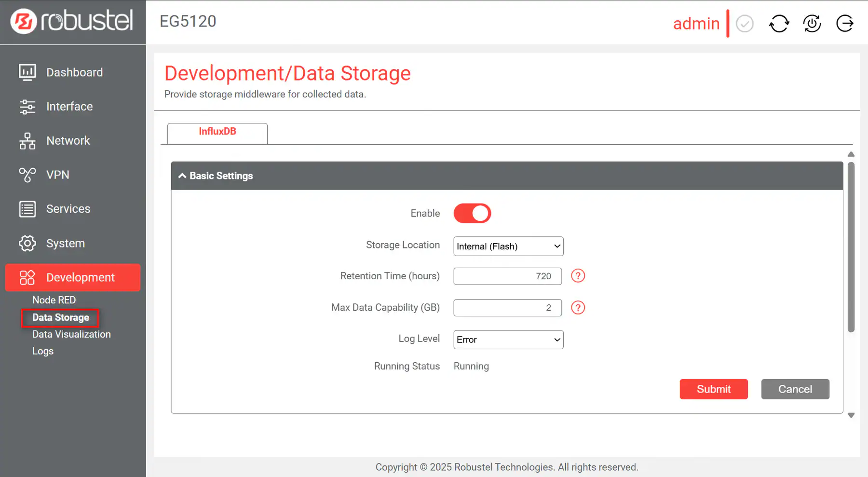The height and width of the screenshot is (477, 868).
Task: Click the Submit button
Action: pos(713,389)
